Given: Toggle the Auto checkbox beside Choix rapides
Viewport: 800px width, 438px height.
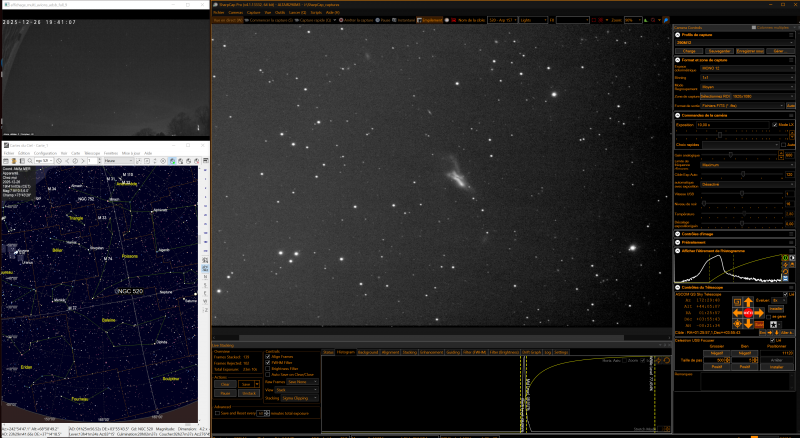Looking at the screenshot, I should click(783, 145).
